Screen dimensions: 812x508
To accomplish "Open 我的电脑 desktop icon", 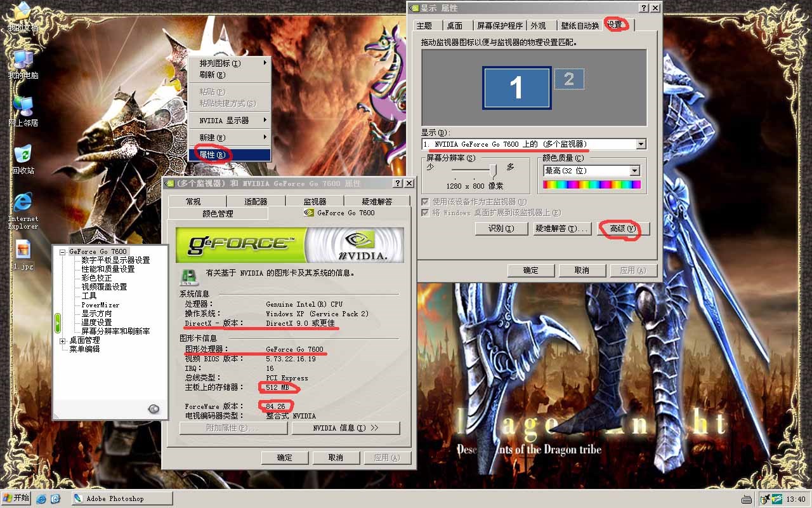I will (x=23, y=65).
